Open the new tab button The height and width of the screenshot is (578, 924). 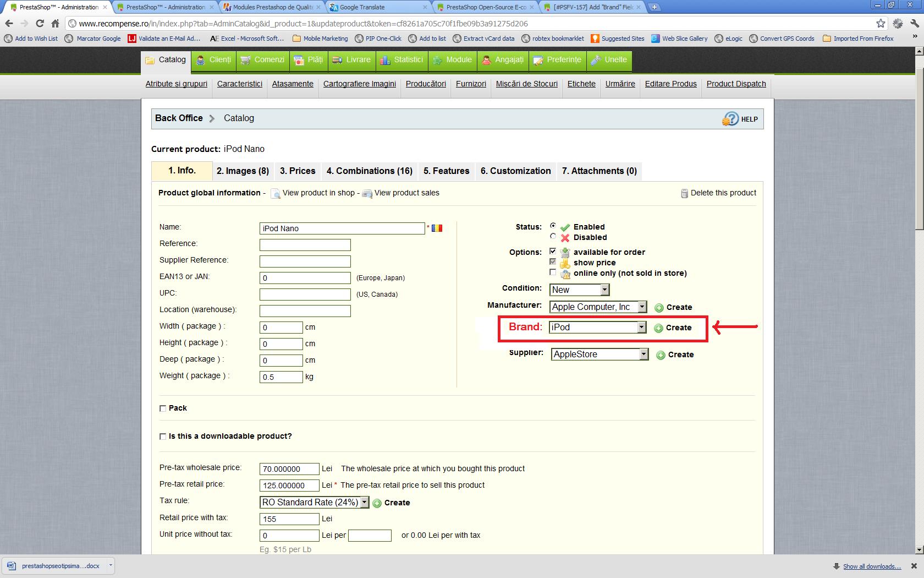coord(654,7)
